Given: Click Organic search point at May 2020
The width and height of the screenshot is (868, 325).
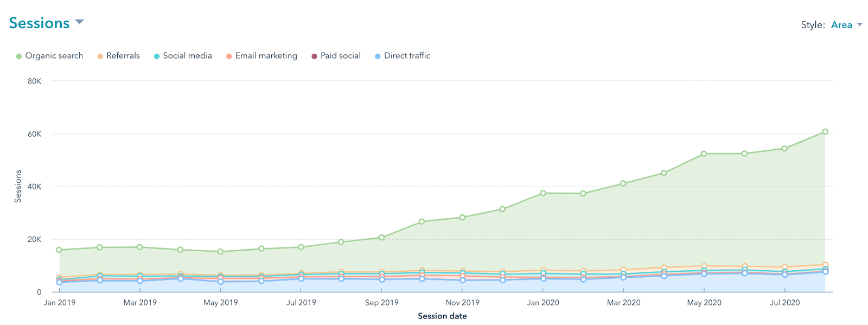Looking at the screenshot, I should [x=704, y=154].
